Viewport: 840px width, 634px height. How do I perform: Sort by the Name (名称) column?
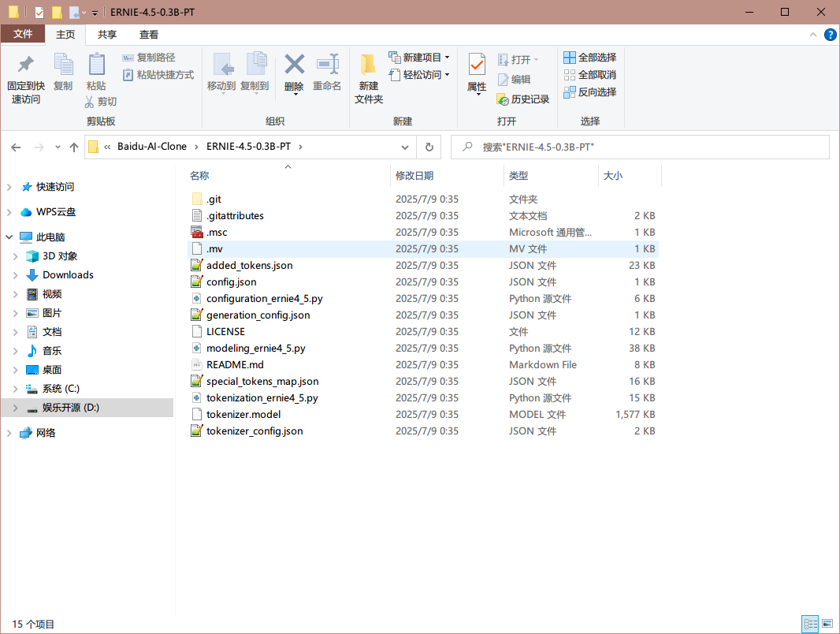click(x=288, y=176)
